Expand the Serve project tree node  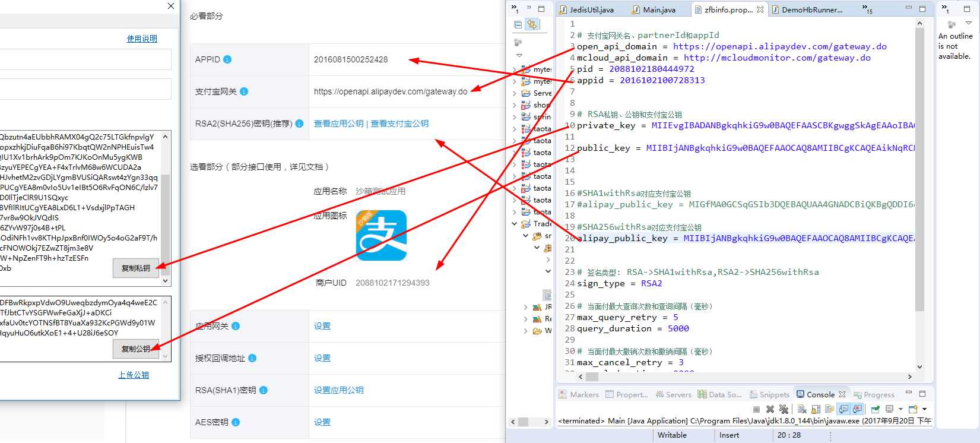point(514,93)
